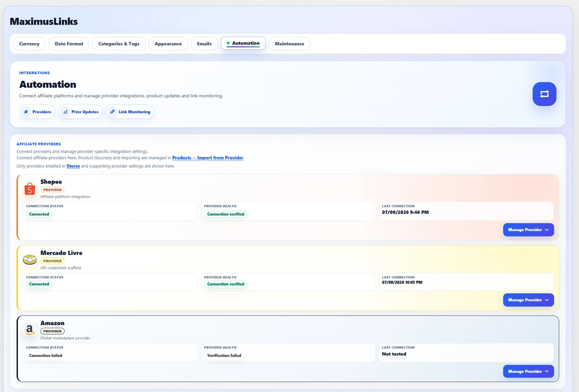Viewport: 579px width, 392px height.
Task: Jump to the Providers section
Action: pos(37,112)
